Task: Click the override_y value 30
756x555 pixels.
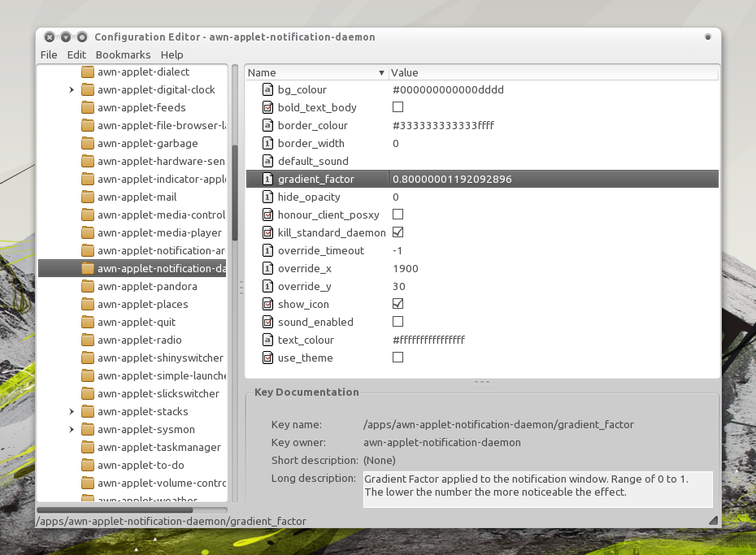Action: coord(399,286)
